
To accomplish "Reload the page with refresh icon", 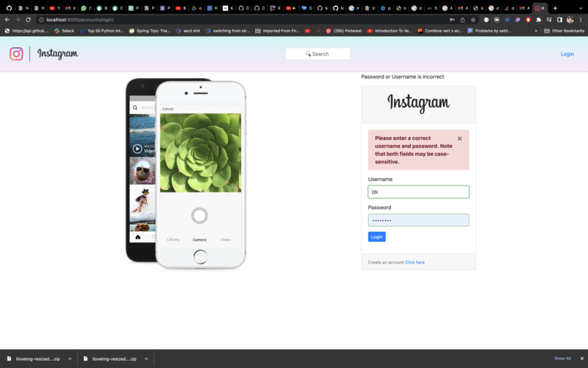I will (28, 20).
